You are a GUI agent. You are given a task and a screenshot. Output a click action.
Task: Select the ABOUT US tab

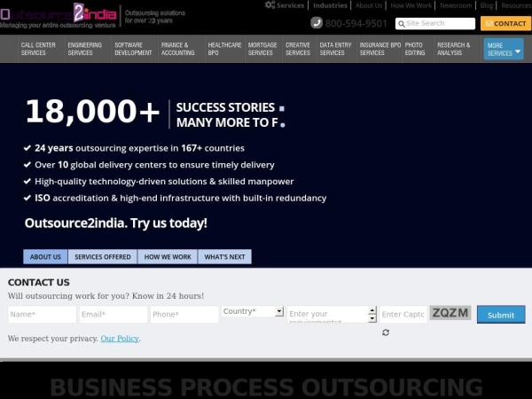pos(45,256)
